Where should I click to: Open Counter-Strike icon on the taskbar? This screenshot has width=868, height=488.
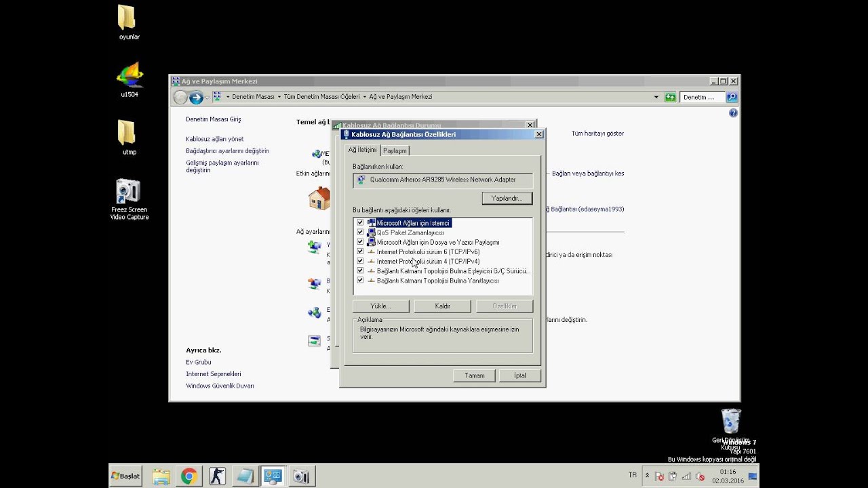point(216,476)
